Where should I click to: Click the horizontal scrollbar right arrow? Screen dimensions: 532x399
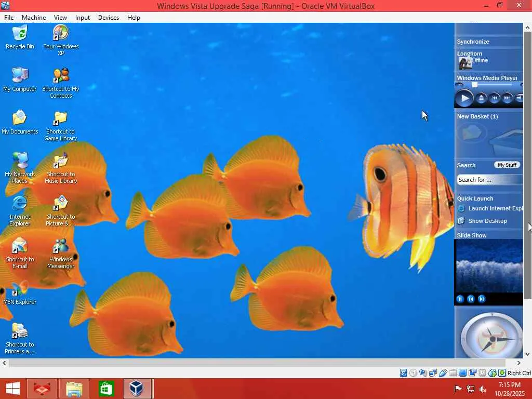[519, 363]
